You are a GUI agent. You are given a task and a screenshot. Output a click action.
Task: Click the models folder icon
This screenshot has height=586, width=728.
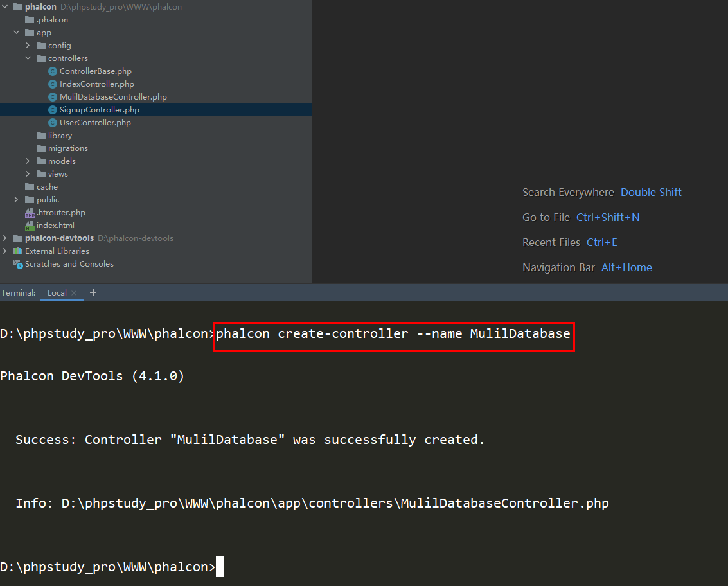click(x=41, y=161)
